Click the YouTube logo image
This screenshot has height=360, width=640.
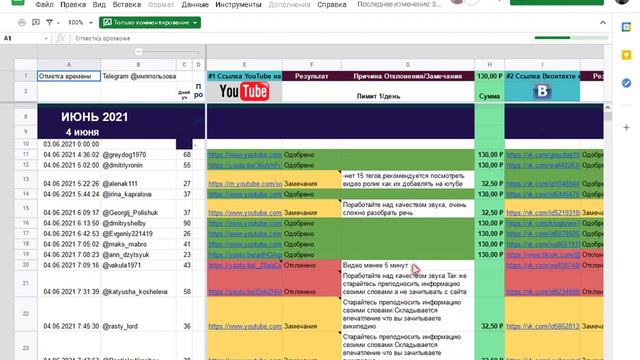(244, 91)
